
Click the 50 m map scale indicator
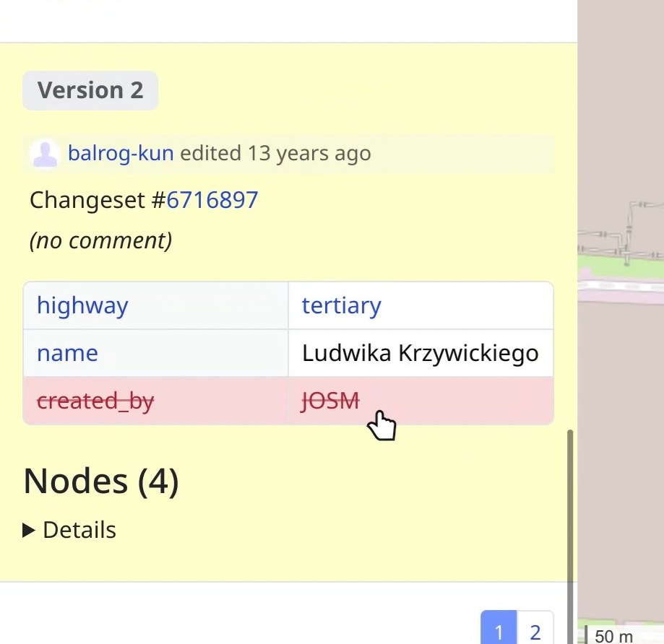[613, 636]
